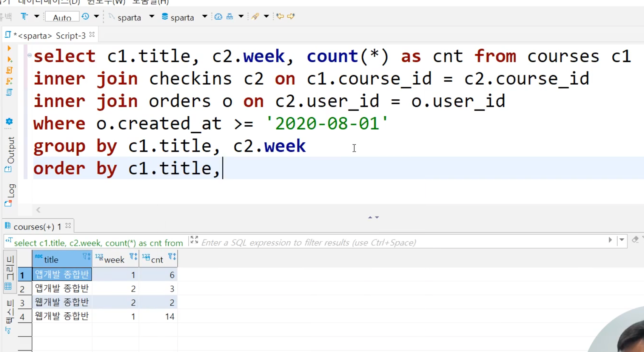The width and height of the screenshot is (644, 352).
Task: Click cell '웹개발 종합반' in row 4
Action: coord(62,316)
